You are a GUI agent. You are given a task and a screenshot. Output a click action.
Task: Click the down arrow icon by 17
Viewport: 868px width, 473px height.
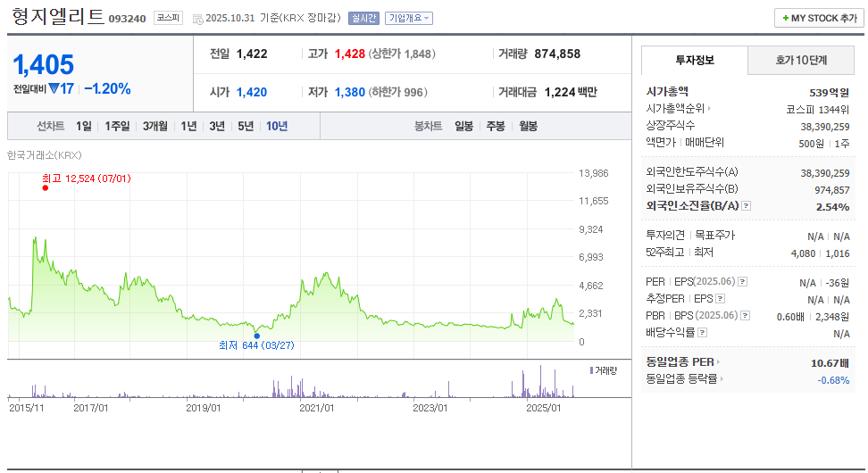click(54, 88)
